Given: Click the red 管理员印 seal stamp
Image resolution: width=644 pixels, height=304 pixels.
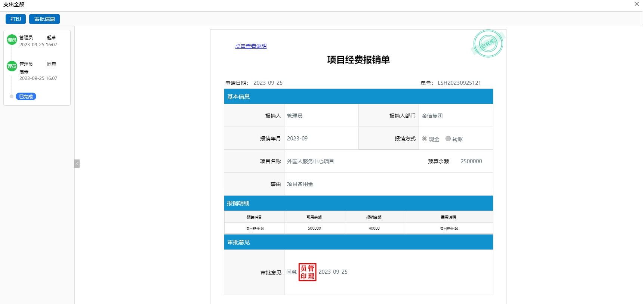Looking at the screenshot, I should [x=307, y=272].
